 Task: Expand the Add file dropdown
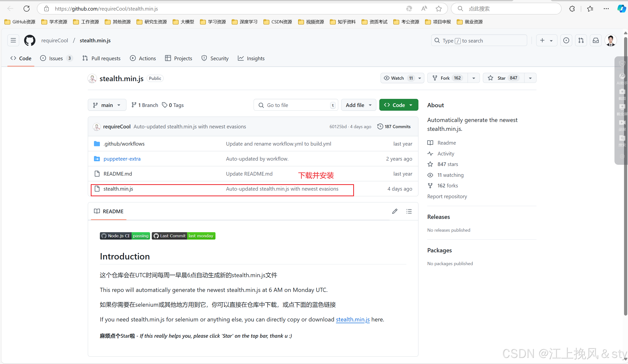click(x=358, y=105)
